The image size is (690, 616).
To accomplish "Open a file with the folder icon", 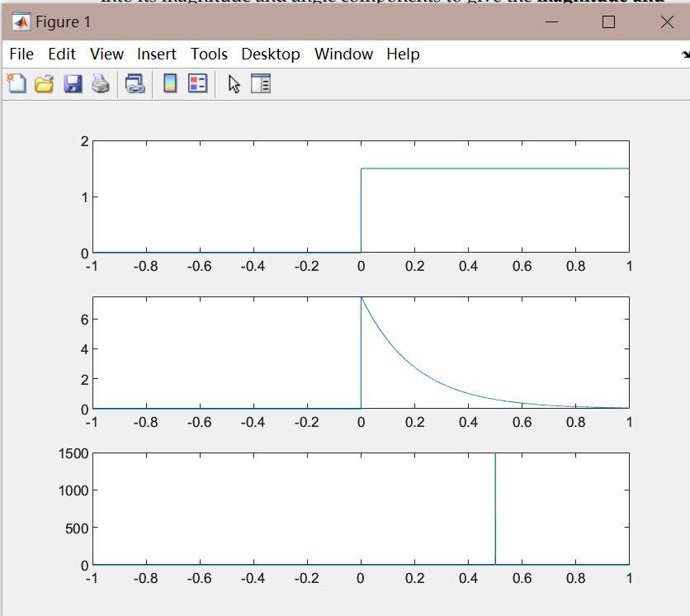I will coord(44,83).
